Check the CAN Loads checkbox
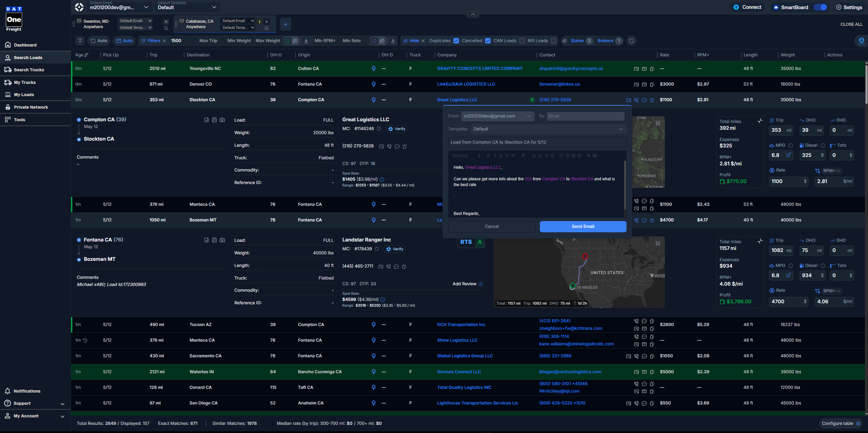This screenshot has height=433, width=868. pos(522,41)
